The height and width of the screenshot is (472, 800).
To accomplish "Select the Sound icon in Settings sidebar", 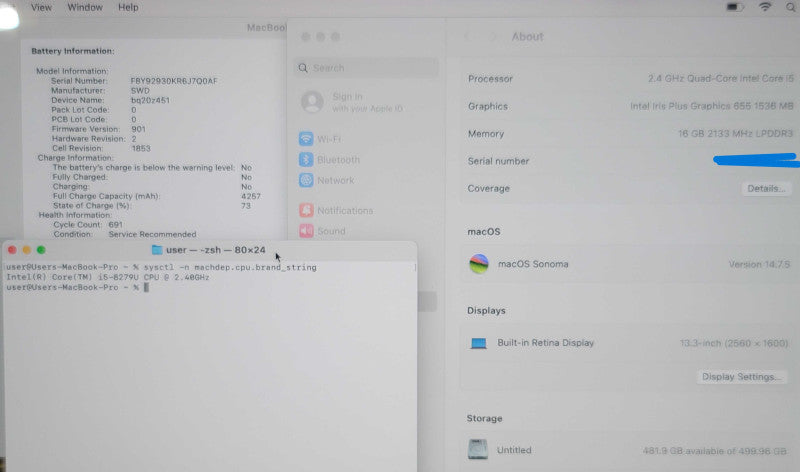I will (306, 231).
